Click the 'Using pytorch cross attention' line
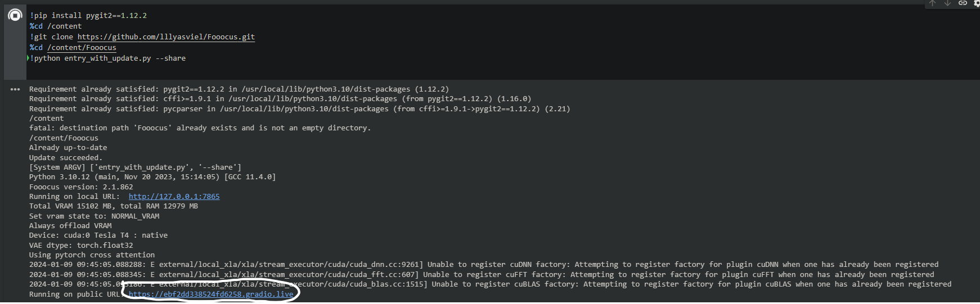The width and height of the screenshot is (980, 304). pyautogui.click(x=92, y=255)
